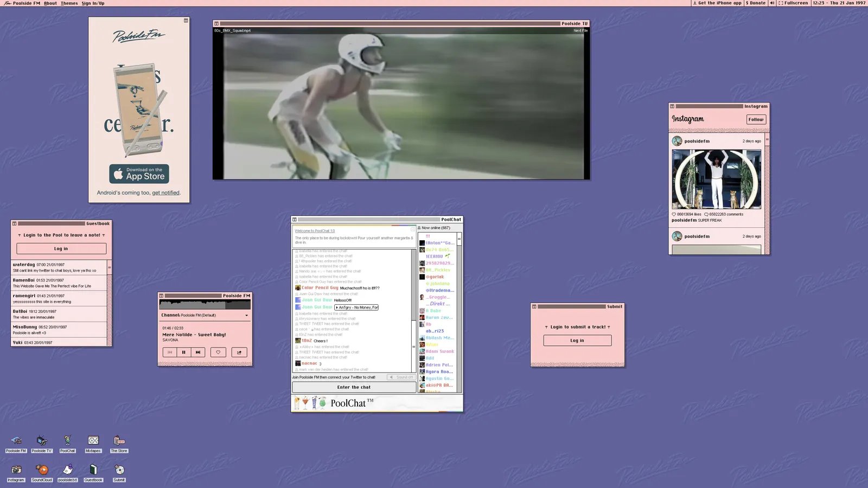Open the Instagram post photo thumbnail
Screen dimensions: 868x488
pyautogui.click(x=717, y=179)
